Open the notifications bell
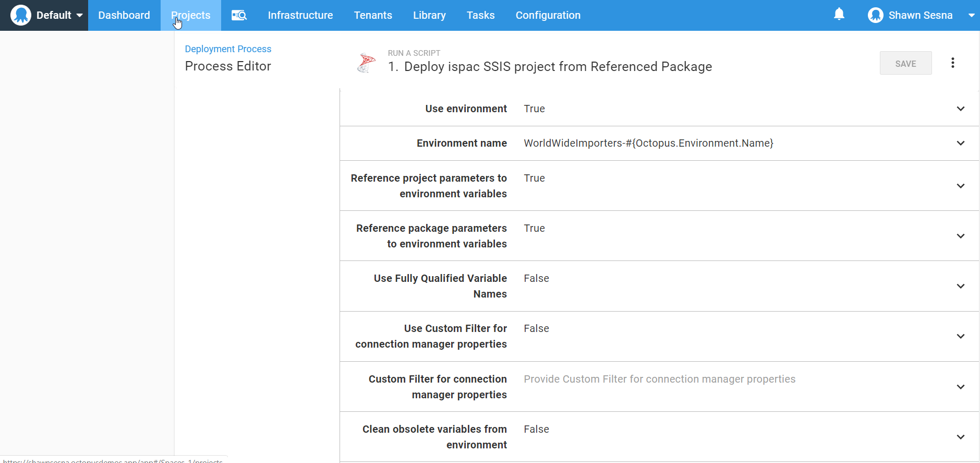Screen dimensions: 980x463 (x=839, y=15)
